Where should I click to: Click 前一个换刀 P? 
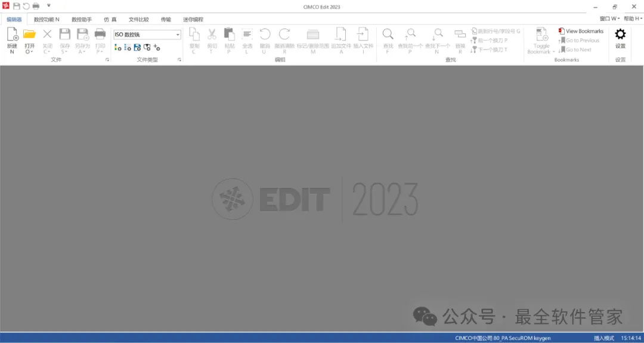pos(489,40)
